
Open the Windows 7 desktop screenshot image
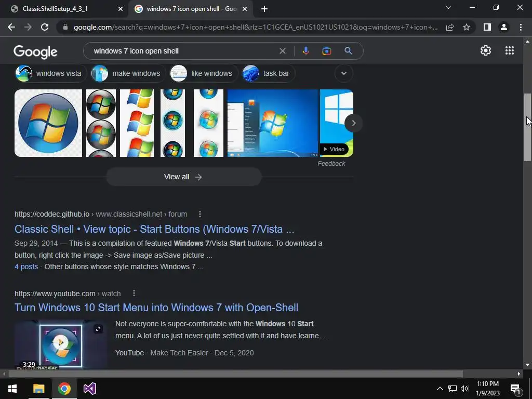(x=272, y=123)
